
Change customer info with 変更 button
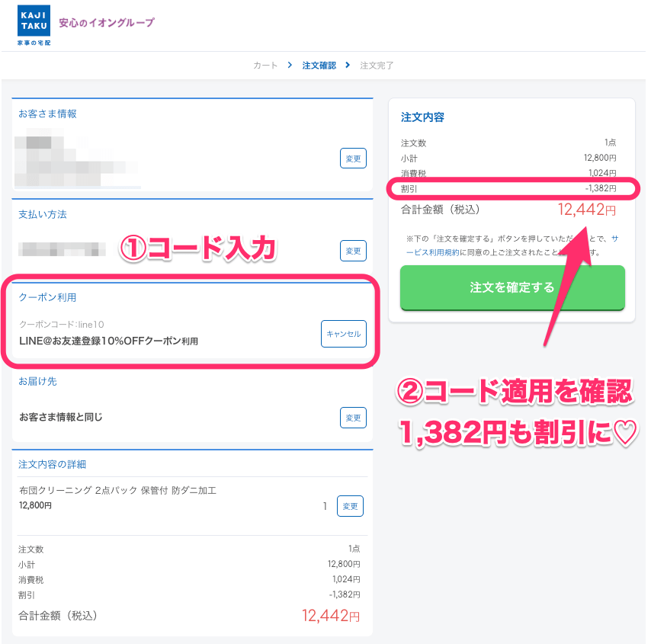(353, 159)
